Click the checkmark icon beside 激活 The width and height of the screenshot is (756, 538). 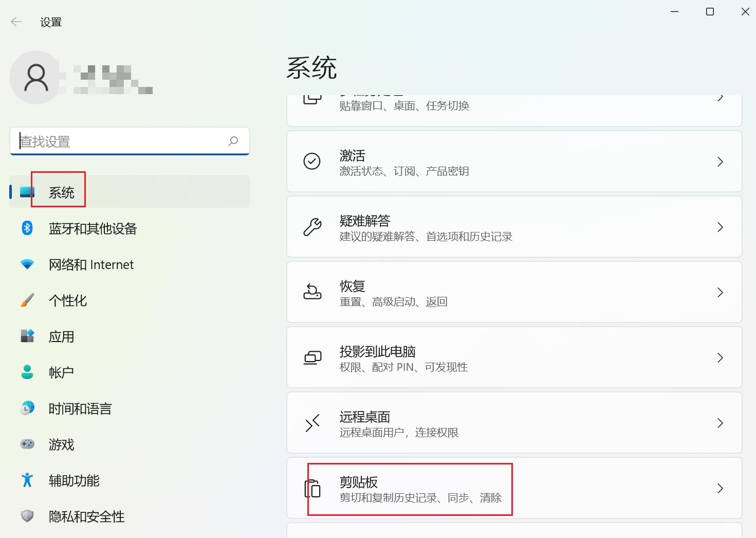(x=312, y=162)
